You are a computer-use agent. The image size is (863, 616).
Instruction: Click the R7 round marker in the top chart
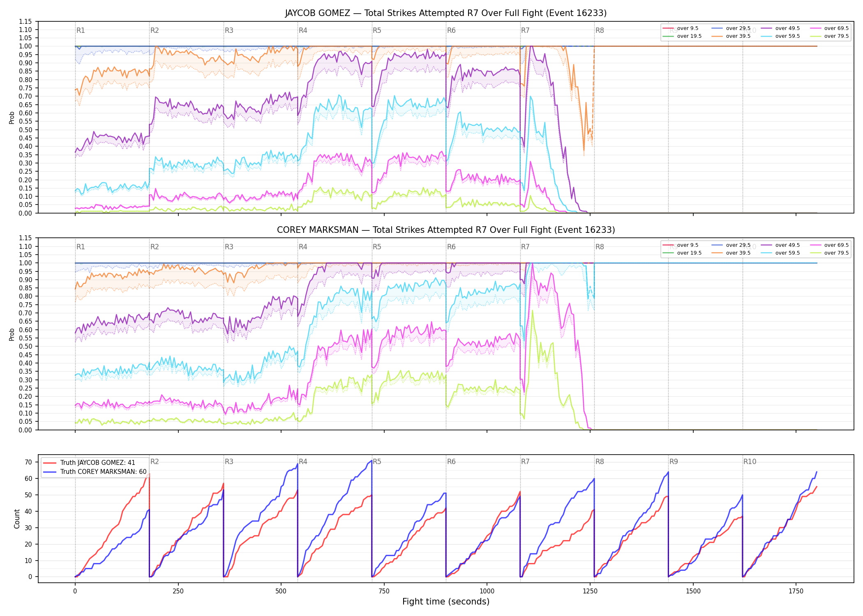click(525, 30)
